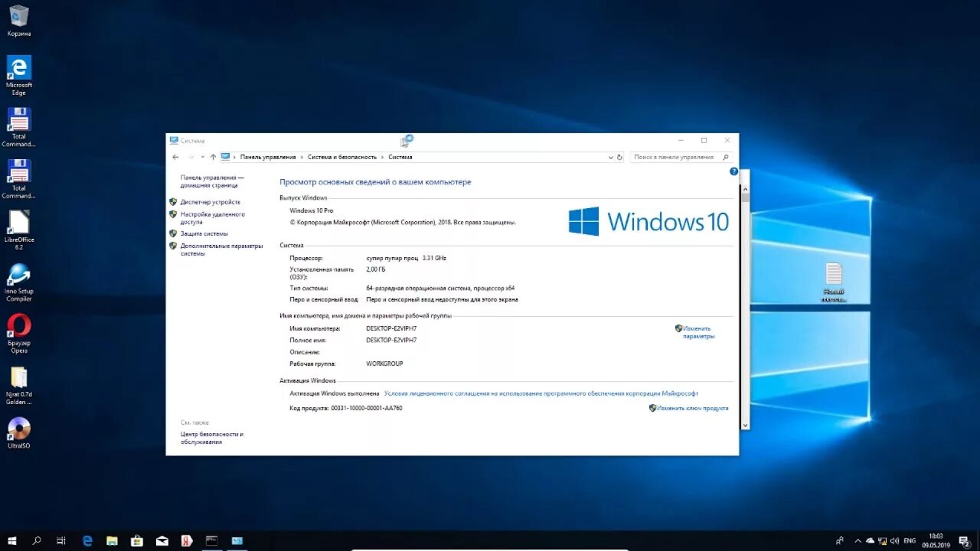Switch to the console window taskbar button
Viewport: 980px width, 551px height.
pos(211,540)
